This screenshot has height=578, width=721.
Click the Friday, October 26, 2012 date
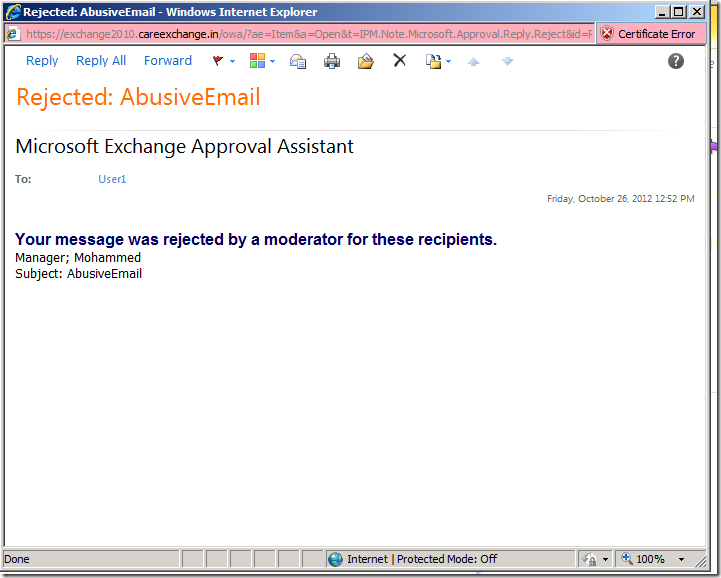click(x=620, y=199)
